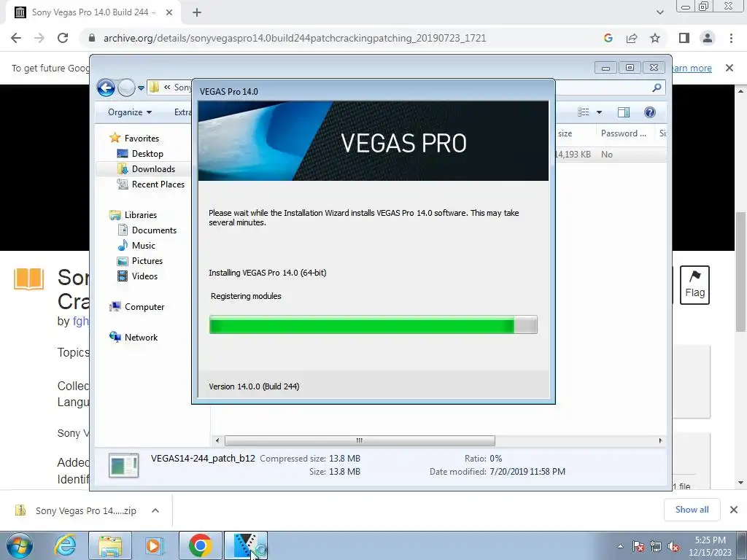Click the network tray icon
The width and height of the screenshot is (747, 560).
pyautogui.click(x=656, y=546)
